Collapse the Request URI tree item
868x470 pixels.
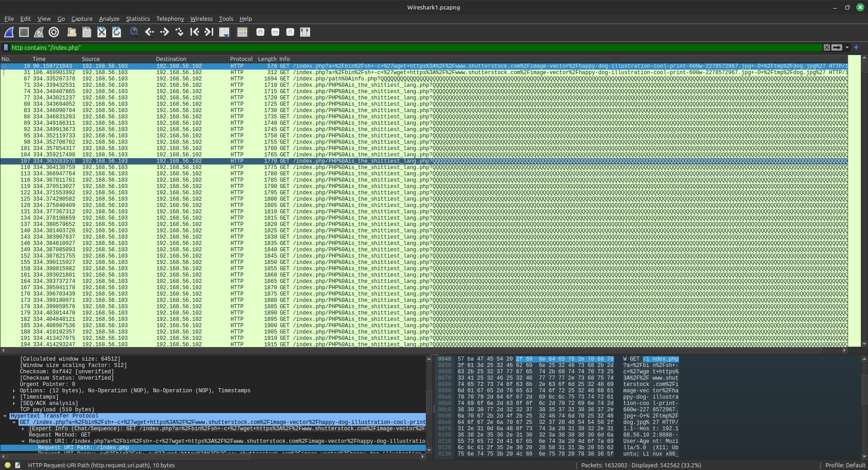(x=23, y=441)
